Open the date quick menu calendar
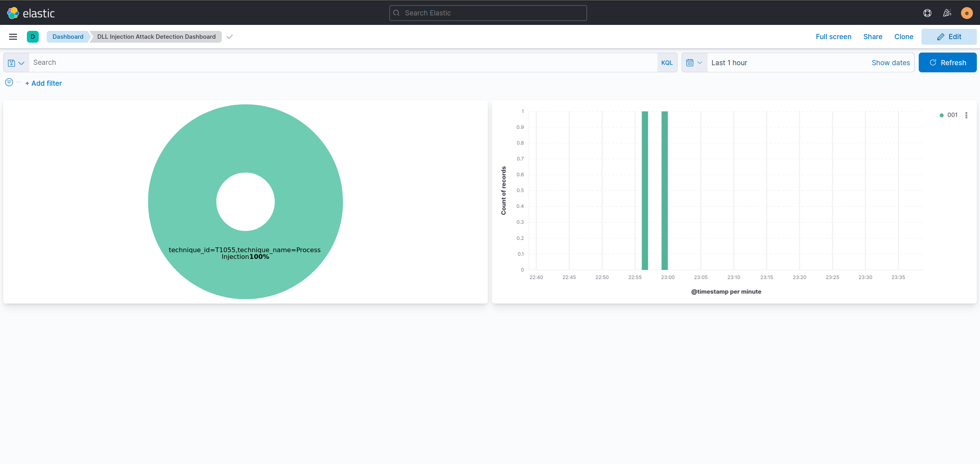 pyautogui.click(x=694, y=63)
